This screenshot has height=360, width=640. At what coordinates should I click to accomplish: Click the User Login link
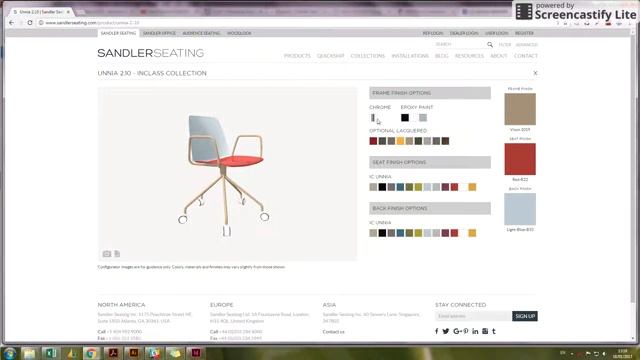point(497,33)
